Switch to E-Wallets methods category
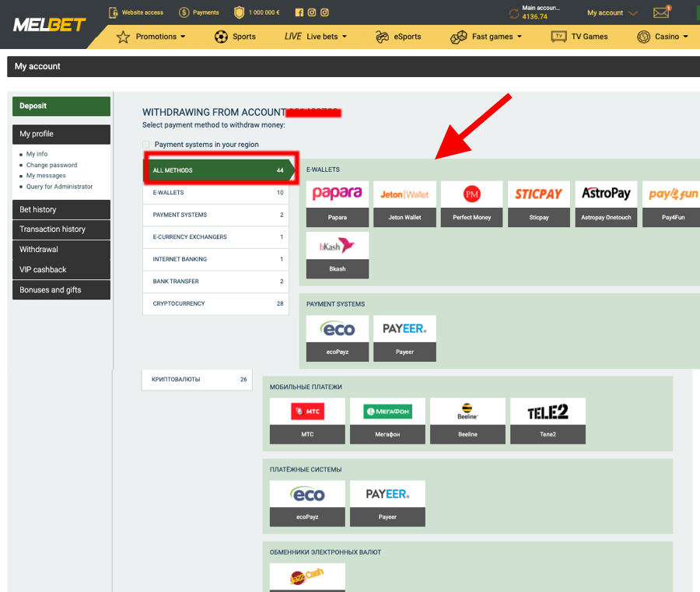This screenshot has width=700, height=592. [215, 192]
